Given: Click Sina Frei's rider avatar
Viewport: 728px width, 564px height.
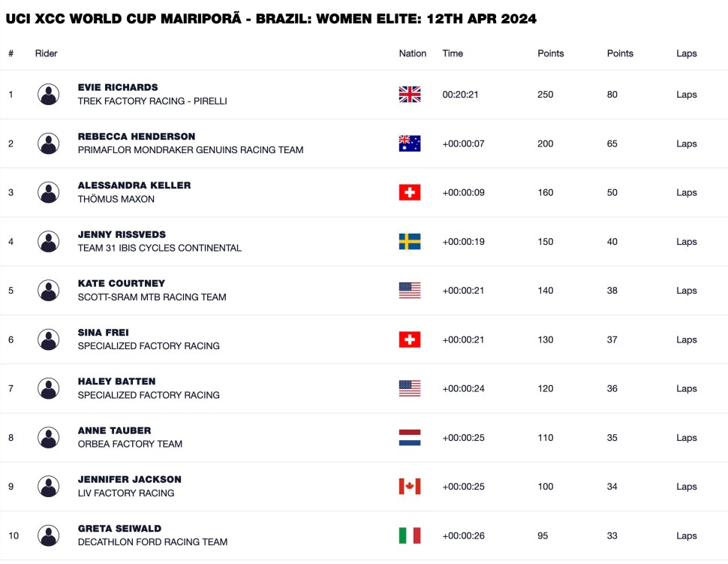Looking at the screenshot, I should pos(49,339).
